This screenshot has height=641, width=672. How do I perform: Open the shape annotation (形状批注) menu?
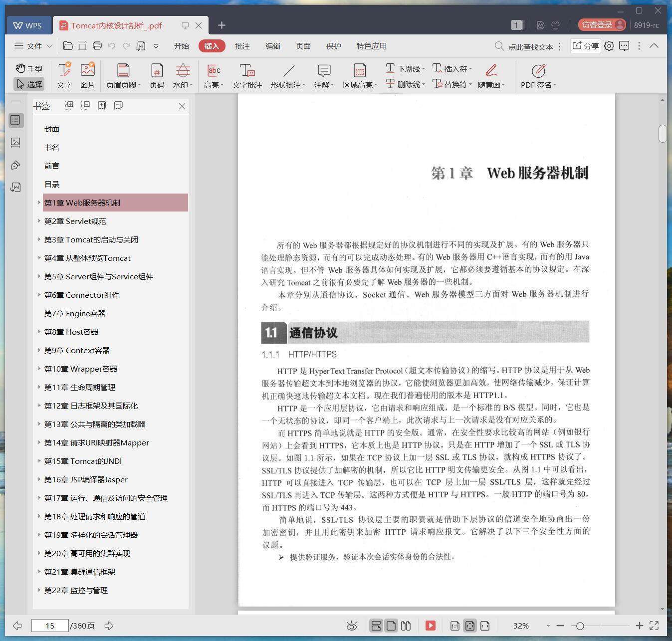coord(288,76)
